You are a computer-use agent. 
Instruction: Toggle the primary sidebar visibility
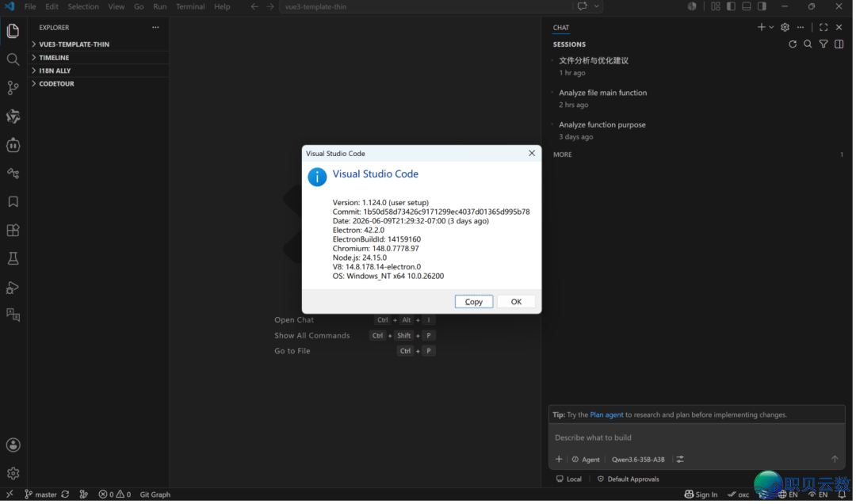(x=732, y=6)
